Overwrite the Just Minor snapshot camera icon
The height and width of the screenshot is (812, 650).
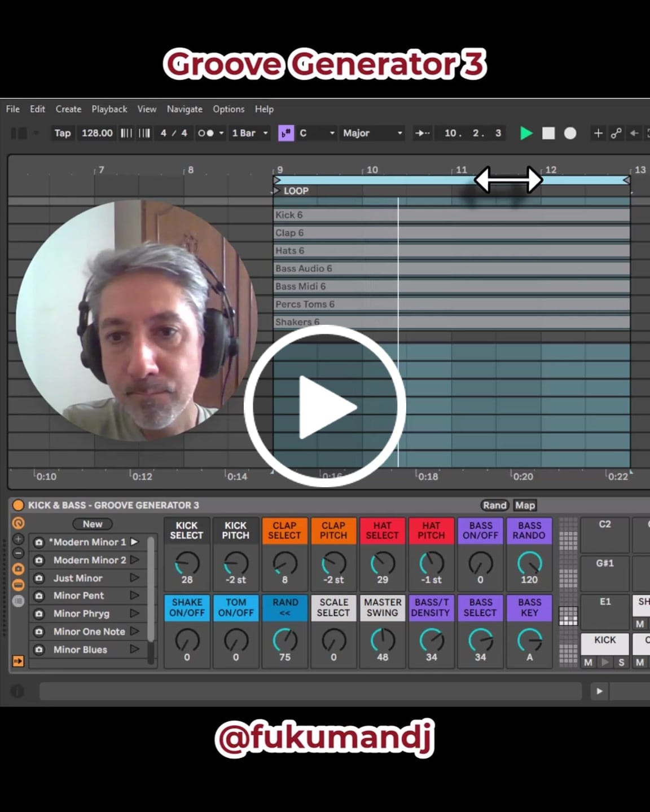(39, 578)
